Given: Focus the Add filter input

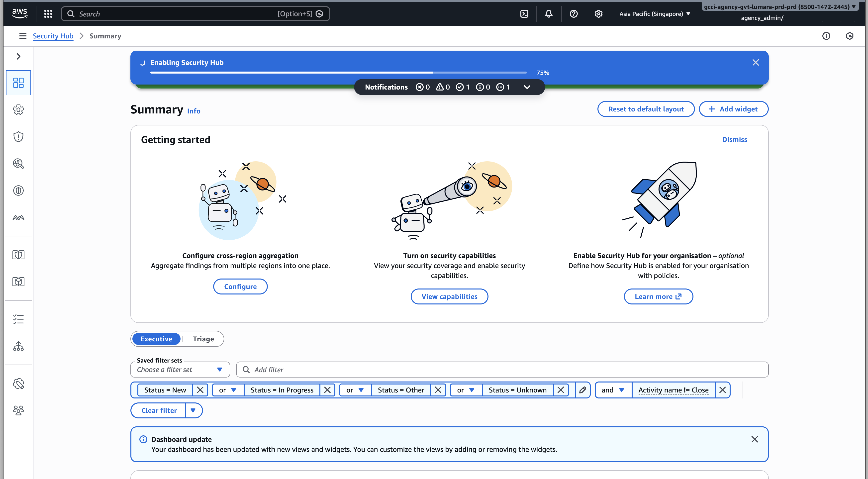Looking at the screenshot, I should coord(502,370).
